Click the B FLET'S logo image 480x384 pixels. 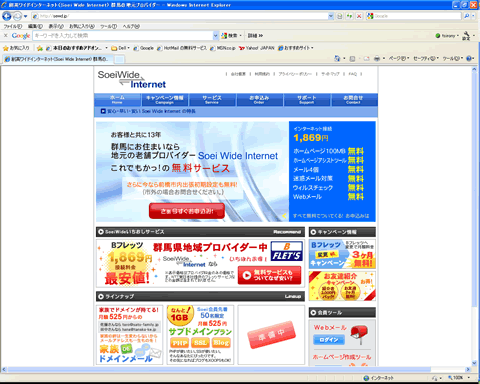pyautogui.click(x=287, y=251)
